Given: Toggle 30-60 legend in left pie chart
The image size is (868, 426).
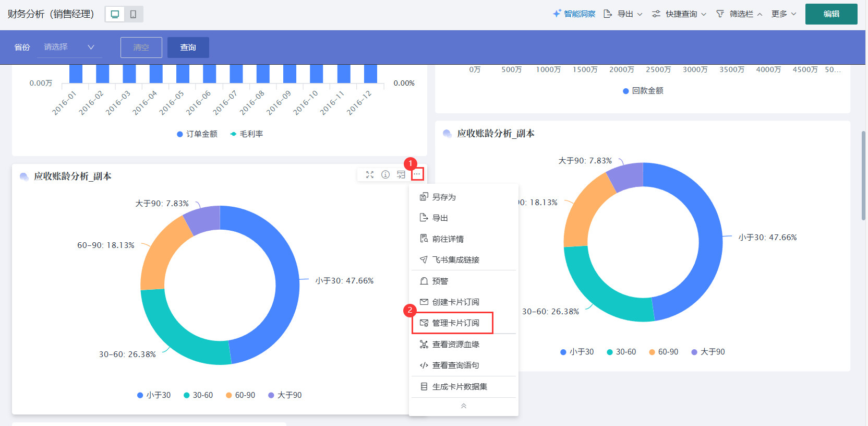Looking at the screenshot, I should point(198,395).
